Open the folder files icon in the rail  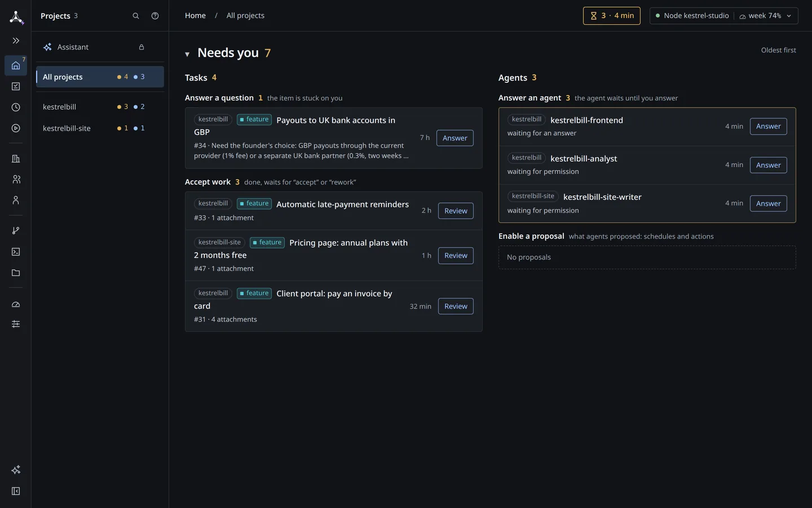tap(16, 273)
